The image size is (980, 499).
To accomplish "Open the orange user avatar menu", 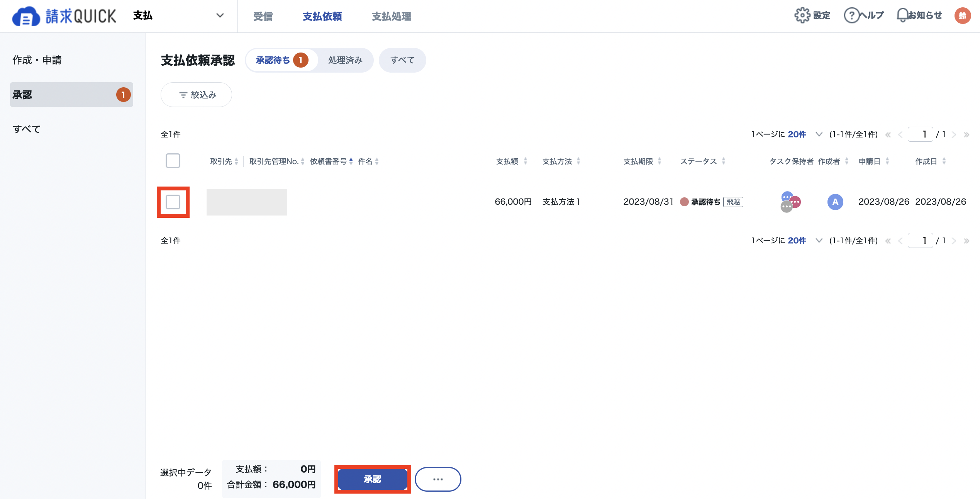I will (962, 16).
